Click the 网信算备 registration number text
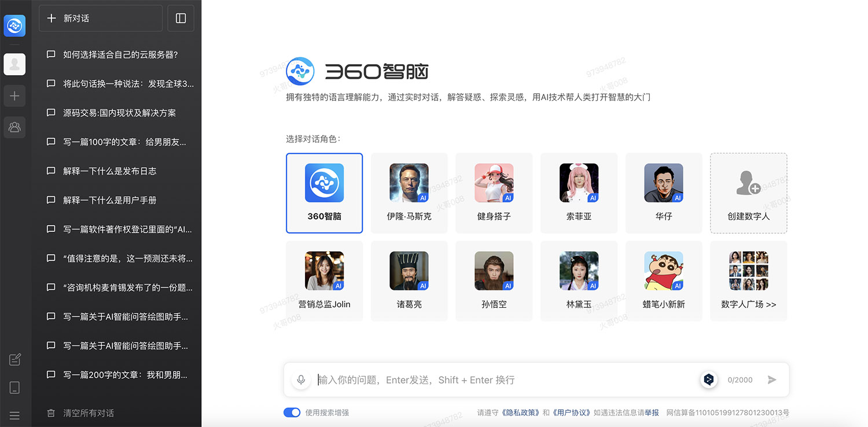Screen dimensions: 868x427 [727, 413]
